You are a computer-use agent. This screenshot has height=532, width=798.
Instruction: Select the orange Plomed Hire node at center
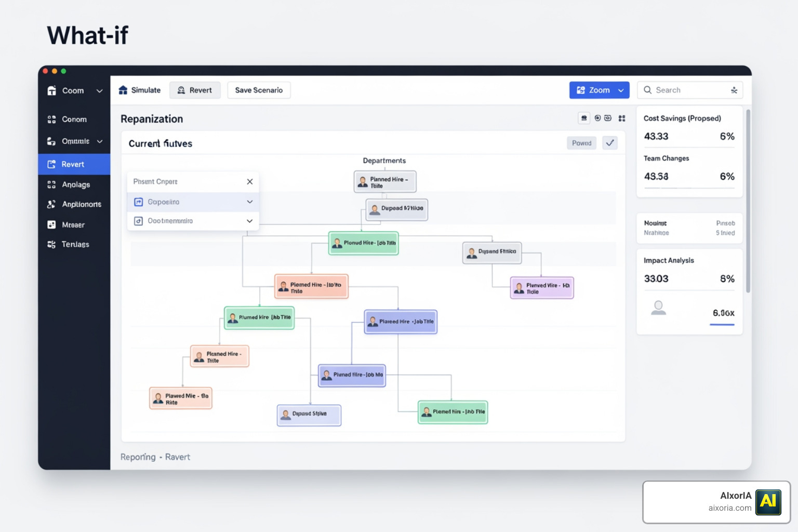pyautogui.click(x=311, y=287)
